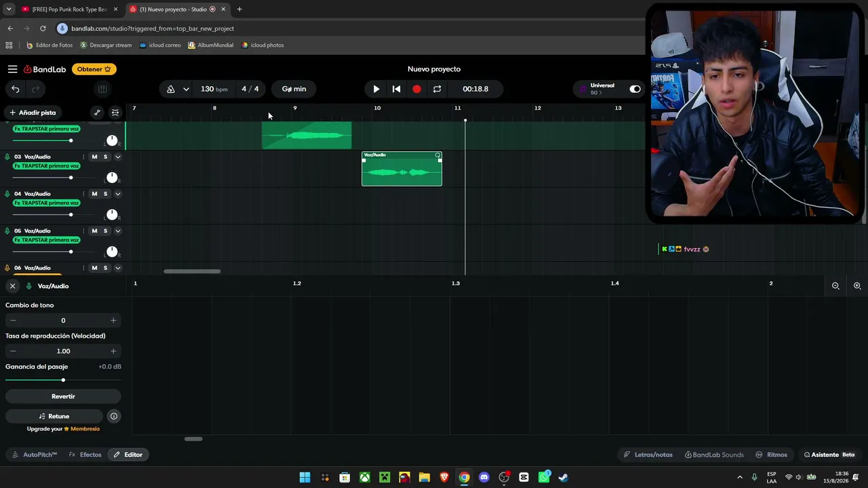Expand the metronome options dropdown
The height and width of the screenshot is (488, 868).
[186, 89]
